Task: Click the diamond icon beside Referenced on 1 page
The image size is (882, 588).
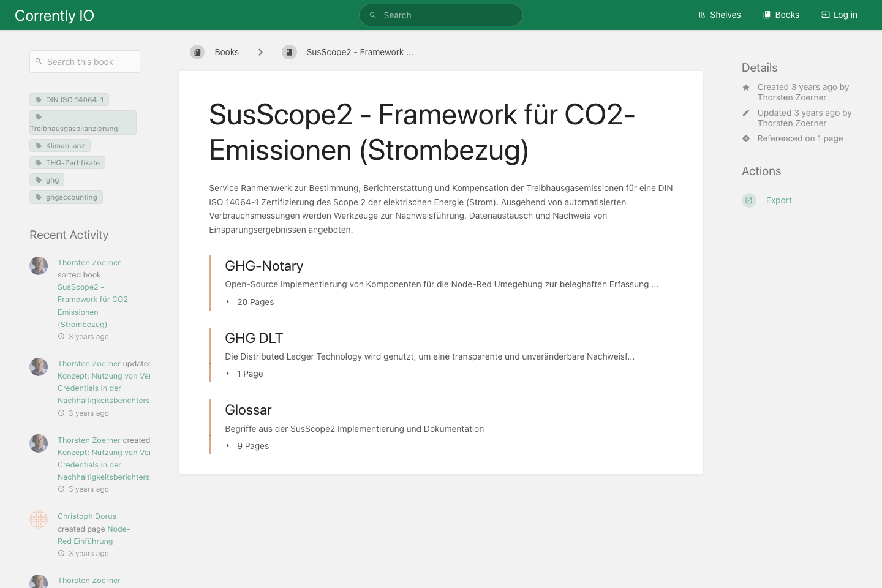Action: 745,138
